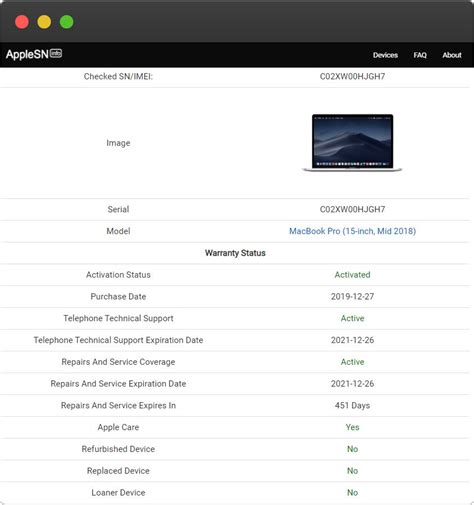Click the Refurbished Device No value
Image resolution: width=474 pixels, height=505 pixels.
[x=352, y=449]
